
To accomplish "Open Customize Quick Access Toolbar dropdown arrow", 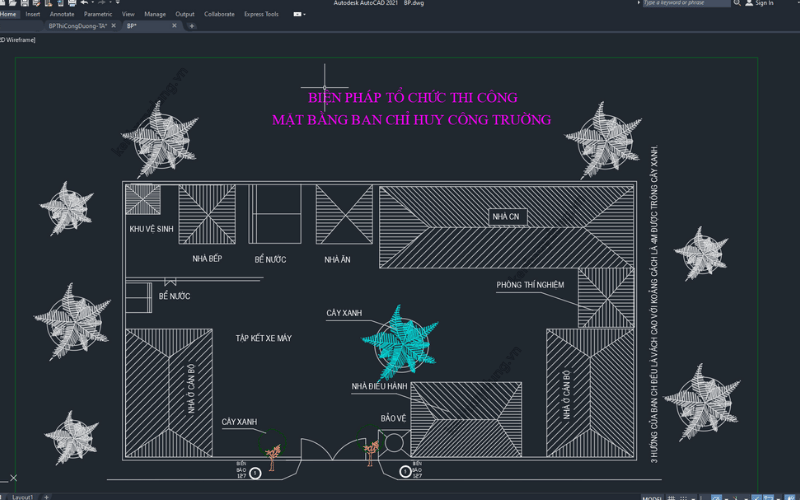I will pyautogui.click(x=116, y=3).
